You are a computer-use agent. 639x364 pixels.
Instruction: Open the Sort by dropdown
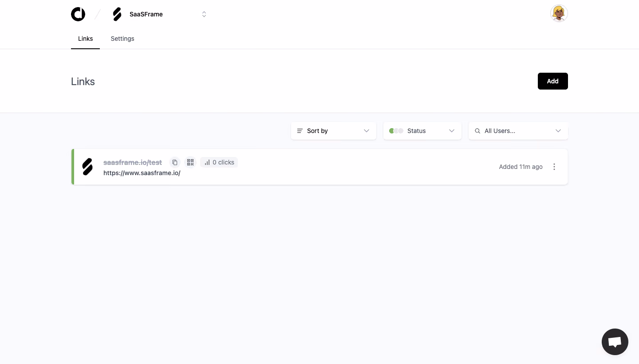[334, 131]
